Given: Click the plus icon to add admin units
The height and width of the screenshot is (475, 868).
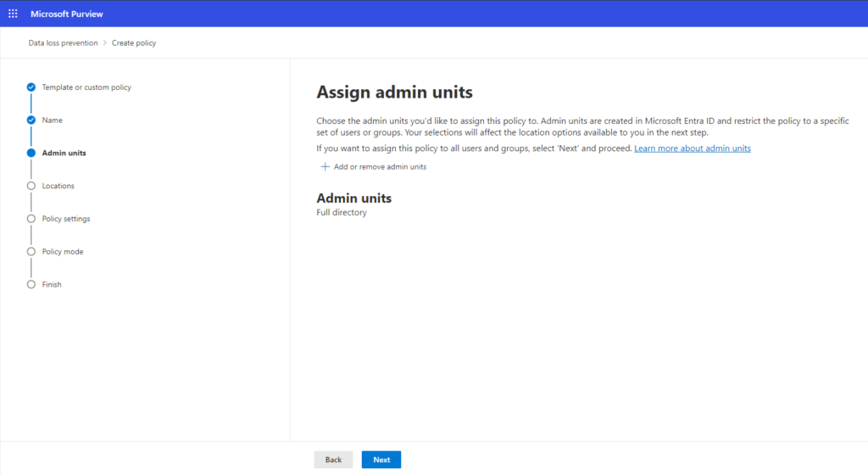Looking at the screenshot, I should tap(325, 167).
